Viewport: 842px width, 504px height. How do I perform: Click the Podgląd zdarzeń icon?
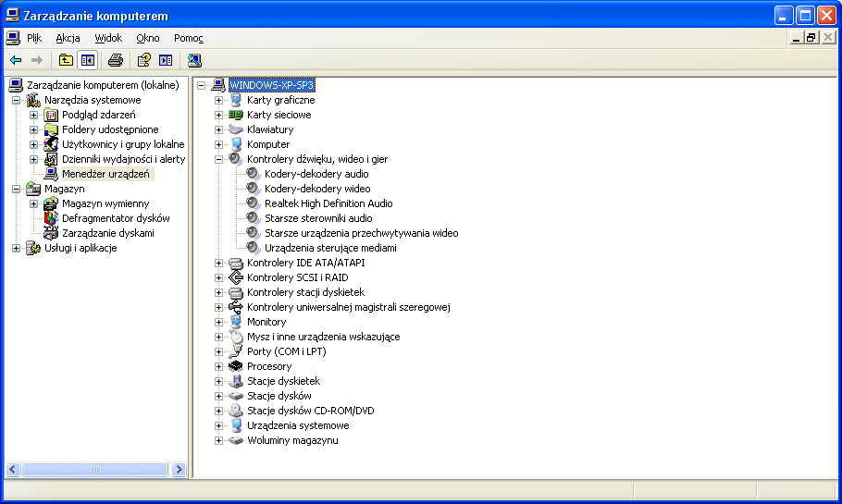click(51, 115)
